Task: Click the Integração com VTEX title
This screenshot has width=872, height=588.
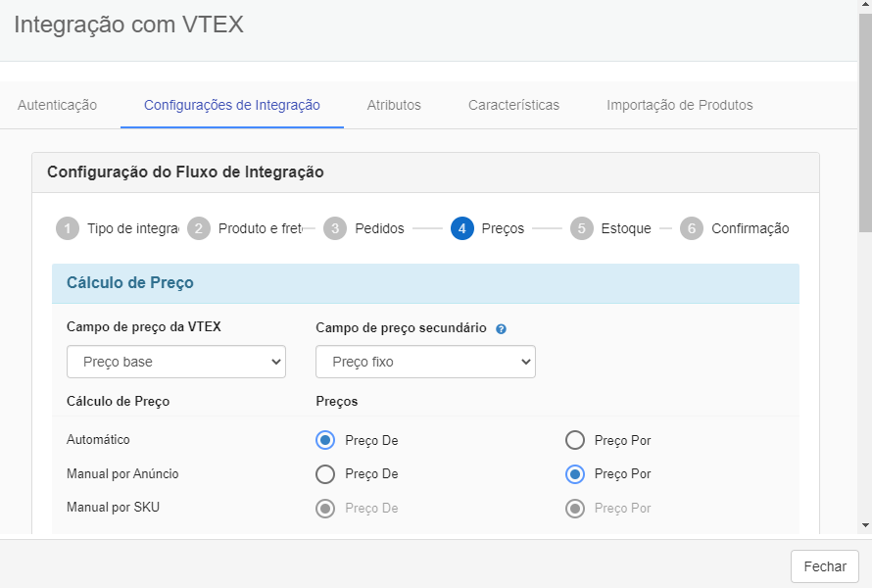Action: click(129, 25)
